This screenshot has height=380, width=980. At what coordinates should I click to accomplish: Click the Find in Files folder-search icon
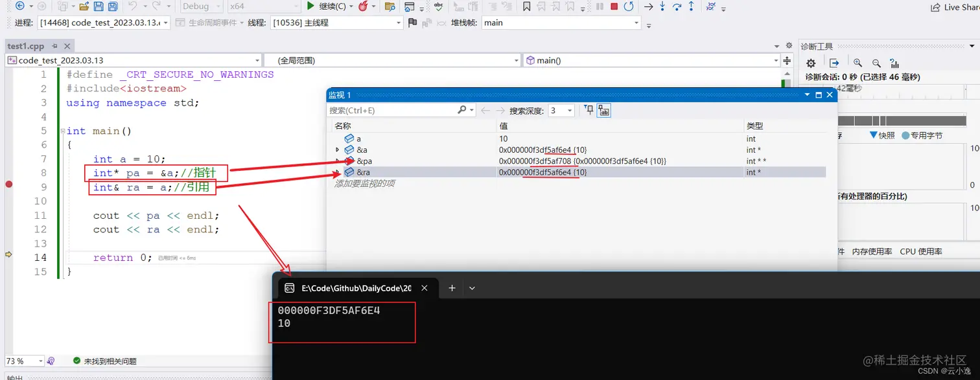(390, 6)
